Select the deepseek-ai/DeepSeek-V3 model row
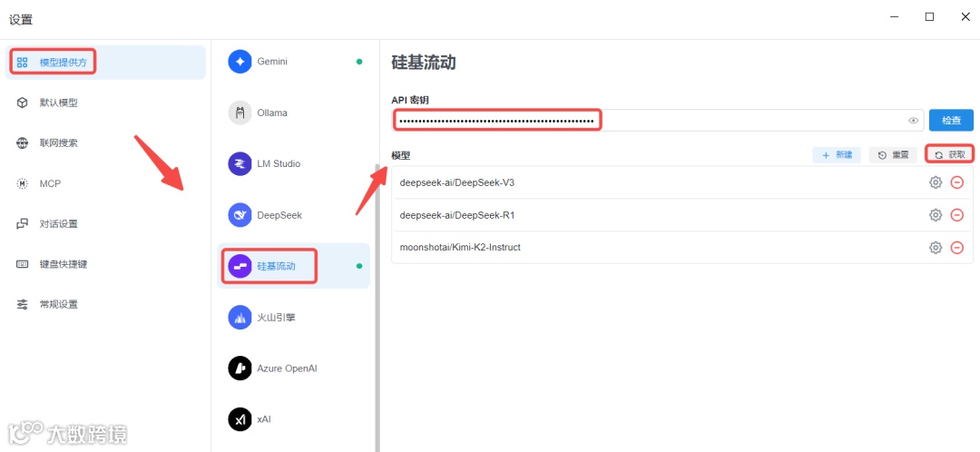Viewport: 980px width, 452px height. pyautogui.click(x=682, y=182)
